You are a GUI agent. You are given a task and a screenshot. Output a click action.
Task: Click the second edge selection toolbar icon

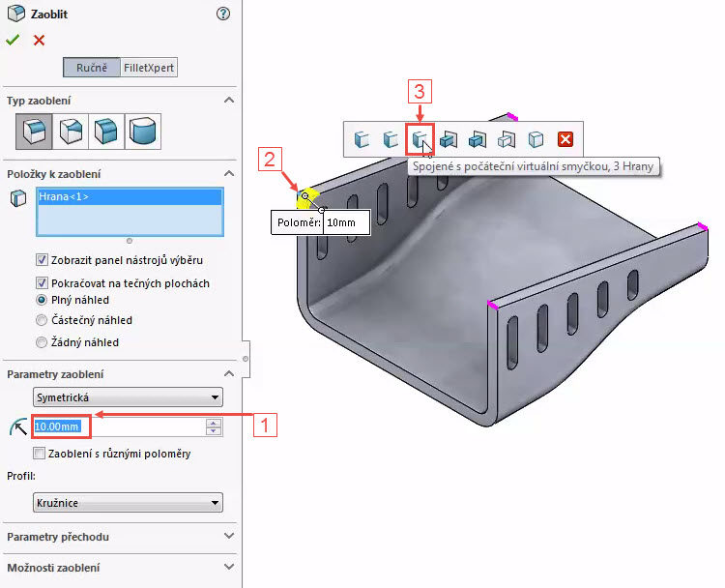(x=391, y=139)
